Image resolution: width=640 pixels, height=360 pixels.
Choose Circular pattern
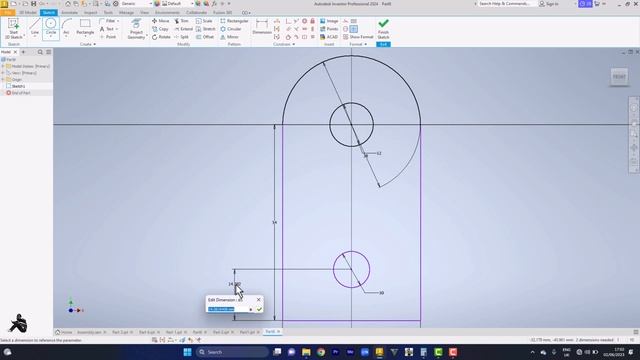231,29
